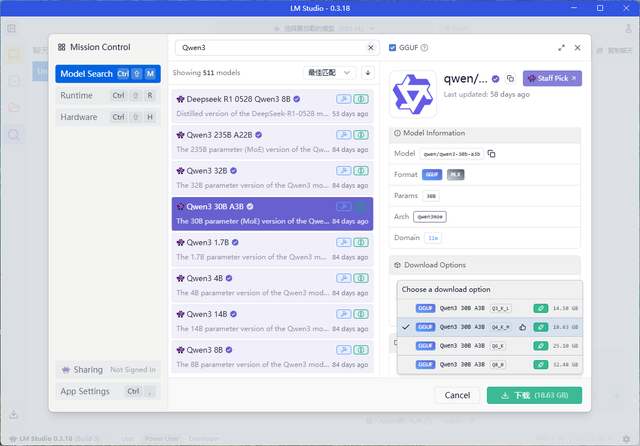The height and width of the screenshot is (446, 640).
Task: Open the Discover search icon in sidebar
Action: [x=14, y=135]
